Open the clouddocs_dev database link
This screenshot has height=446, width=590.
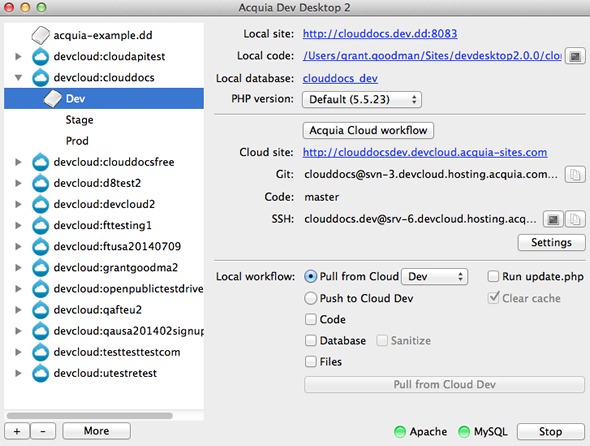[340, 78]
